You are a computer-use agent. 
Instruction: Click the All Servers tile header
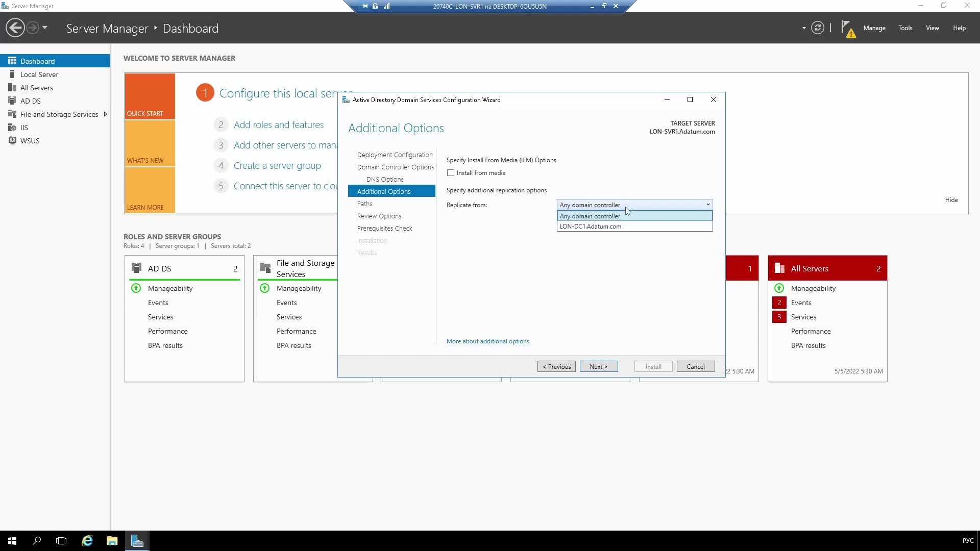pyautogui.click(x=827, y=268)
